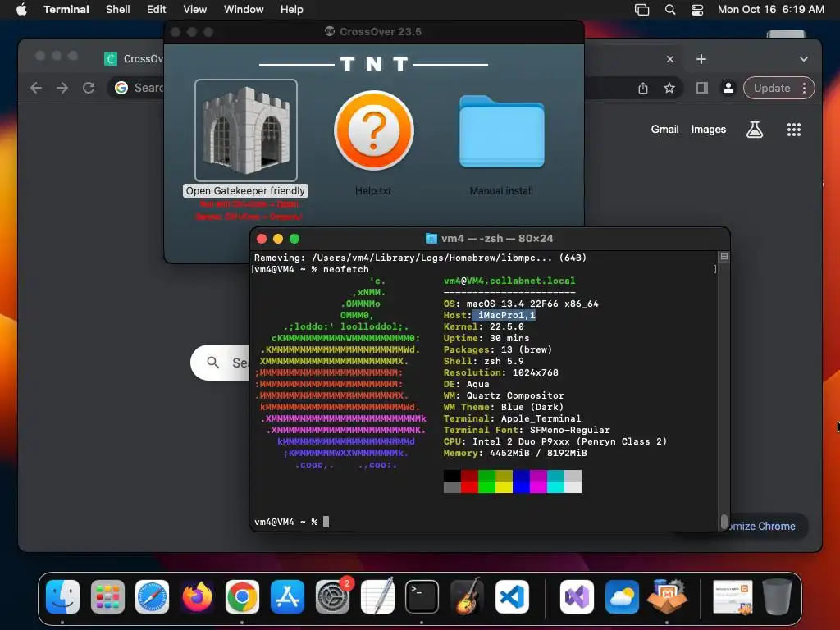
Task: Open GarageBand from Dock
Action: [467, 596]
